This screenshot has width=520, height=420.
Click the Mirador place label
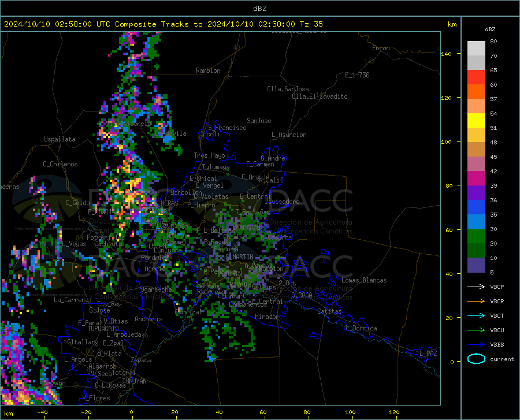267,317
